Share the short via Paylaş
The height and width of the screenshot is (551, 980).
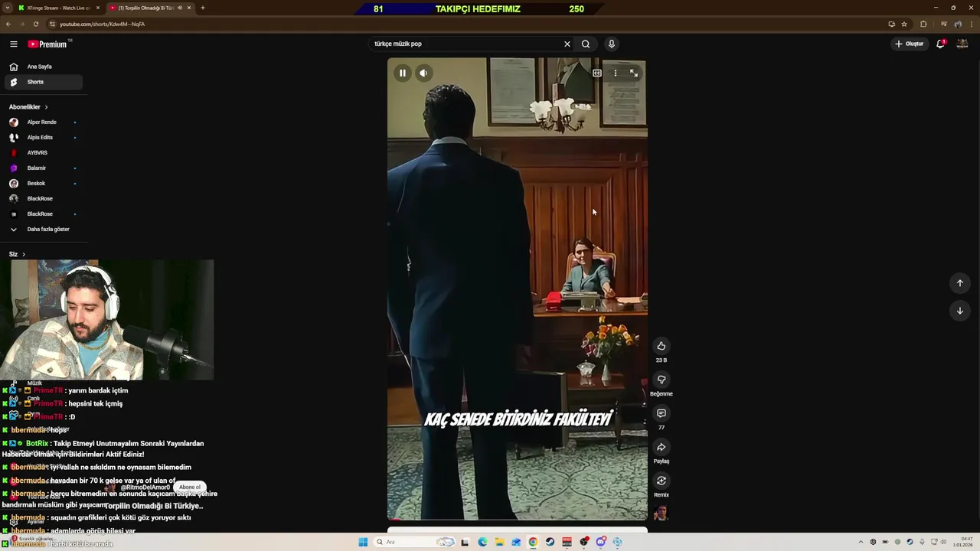click(661, 447)
